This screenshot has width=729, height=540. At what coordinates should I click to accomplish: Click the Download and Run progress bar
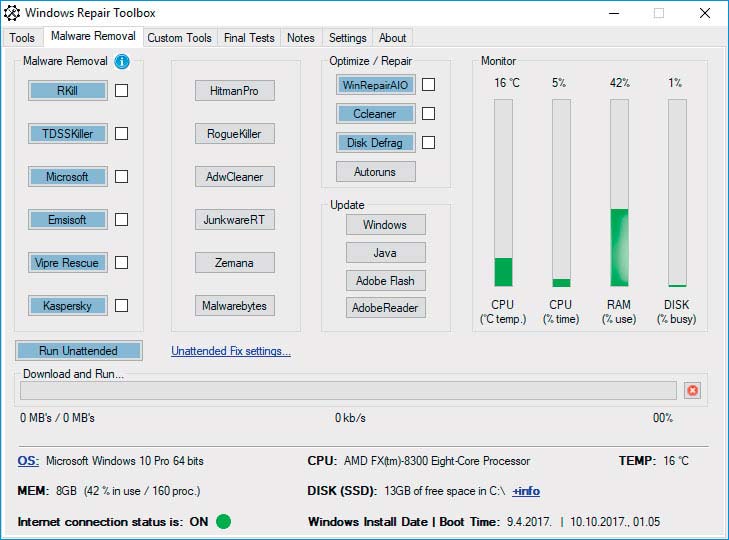point(348,390)
